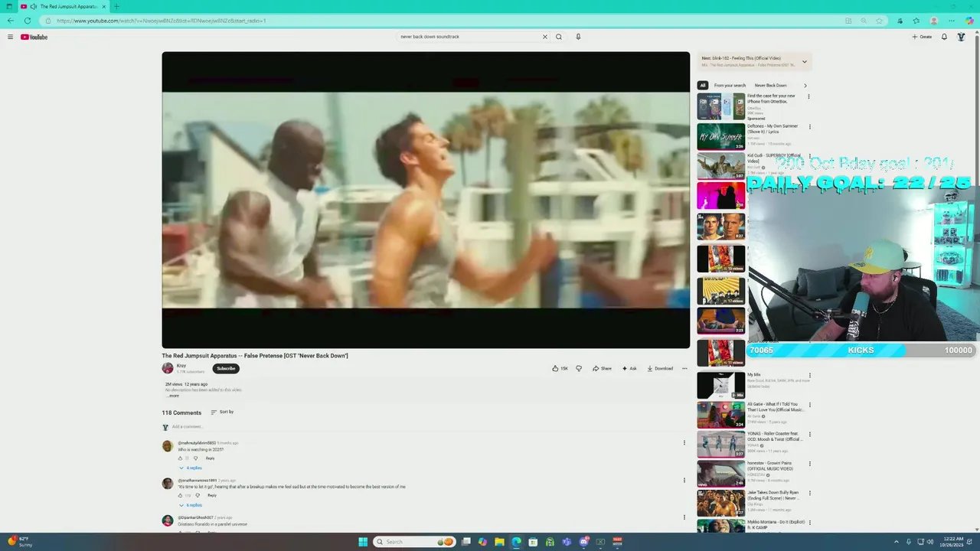Viewport: 980px width, 551px height.
Task: Click the video player area
Action: click(x=426, y=200)
